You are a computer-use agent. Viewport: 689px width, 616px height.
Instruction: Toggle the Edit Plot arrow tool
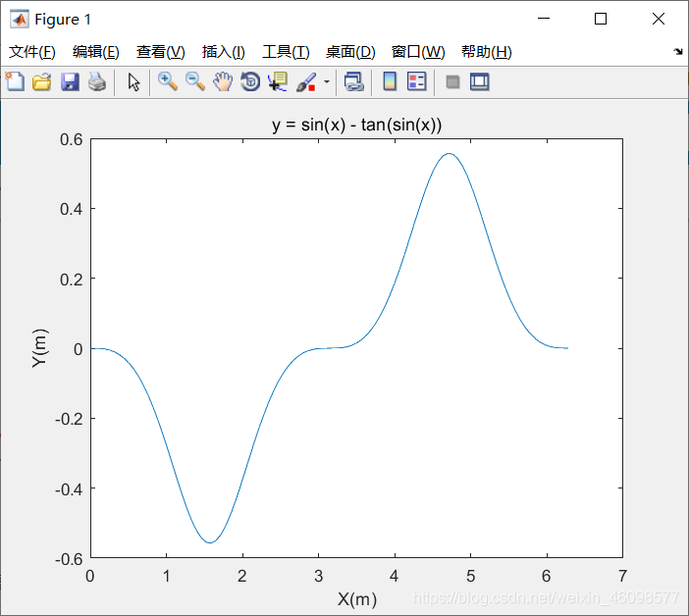[x=134, y=82]
